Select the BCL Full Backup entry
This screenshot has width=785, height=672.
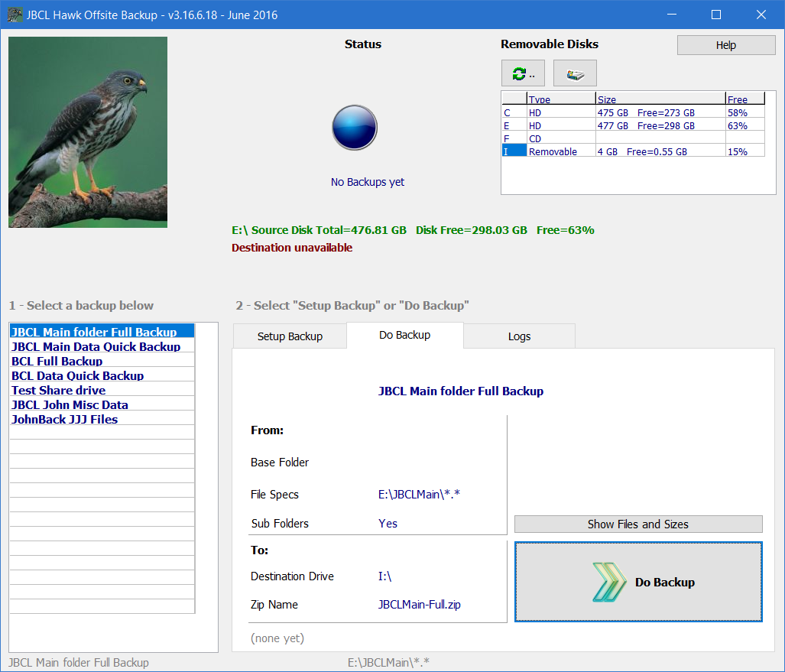(57, 361)
